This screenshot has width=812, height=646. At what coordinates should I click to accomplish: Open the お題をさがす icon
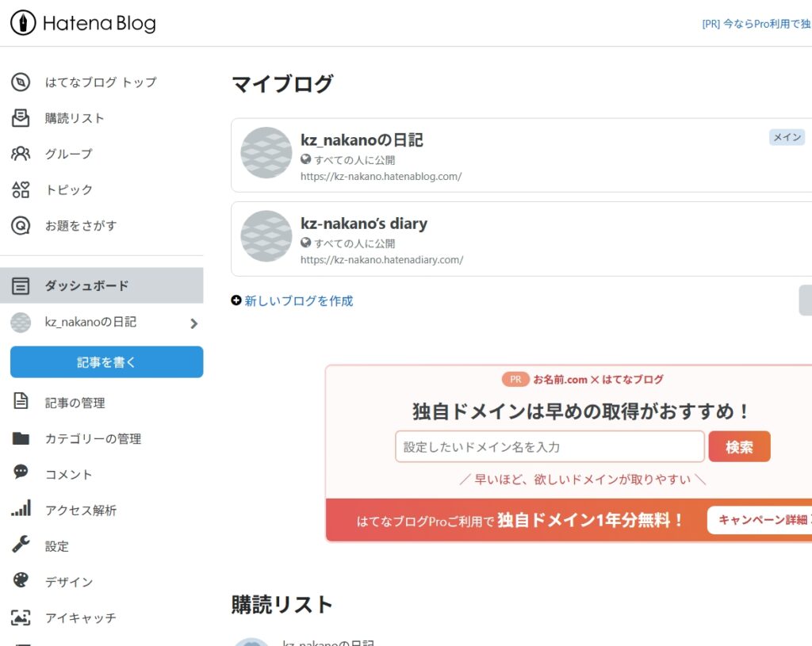tap(21, 226)
